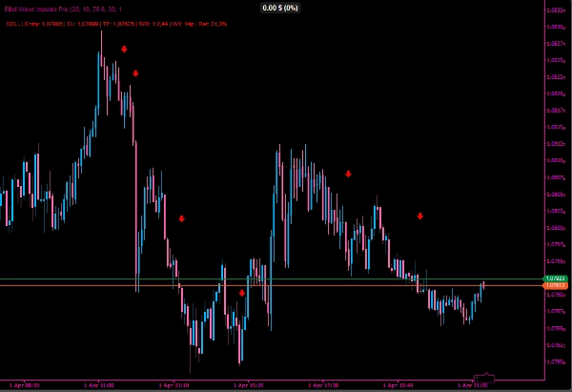Click the 1.0810 price axis label
This screenshot has width=572, height=392.
click(556, 160)
